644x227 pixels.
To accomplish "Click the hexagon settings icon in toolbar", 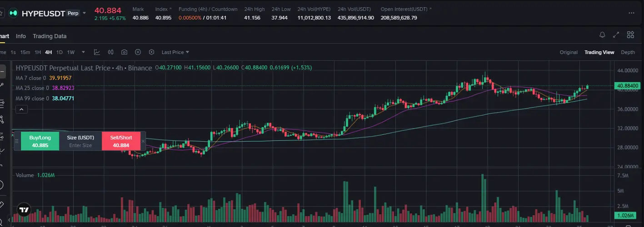I will point(151,52).
